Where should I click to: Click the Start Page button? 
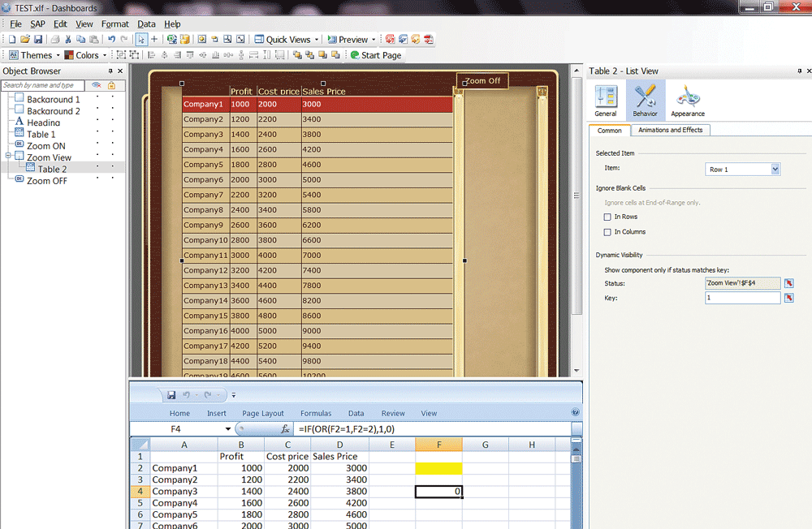click(375, 55)
